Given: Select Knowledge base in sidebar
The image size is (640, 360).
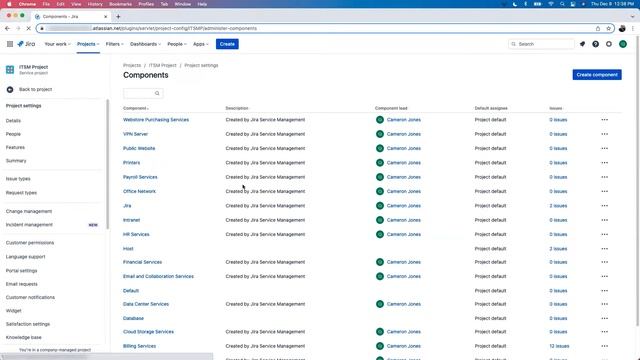Looking at the screenshot, I should click(24, 338).
